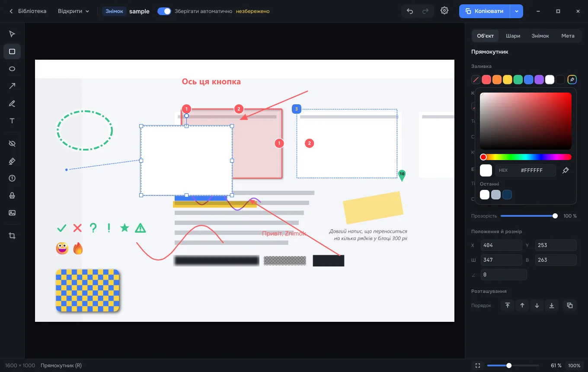Set fill to none with slashed swatch

pyautogui.click(x=476, y=80)
